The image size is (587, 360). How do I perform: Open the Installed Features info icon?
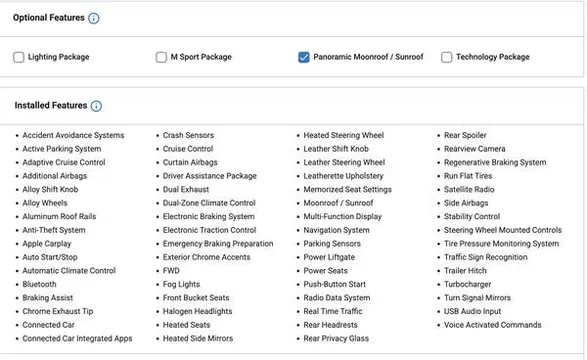point(96,106)
